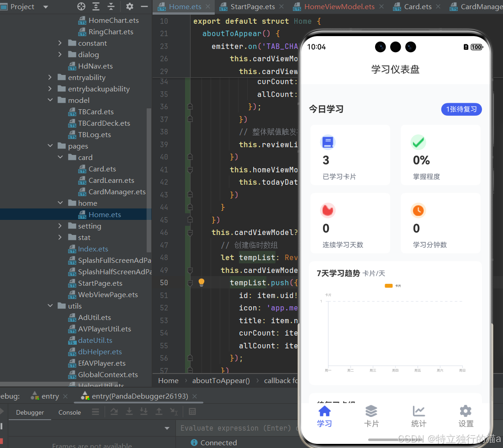This screenshot has height=448, width=503.
Task: Click the Step Out debug icon
Action: click(x=159, y=412)
